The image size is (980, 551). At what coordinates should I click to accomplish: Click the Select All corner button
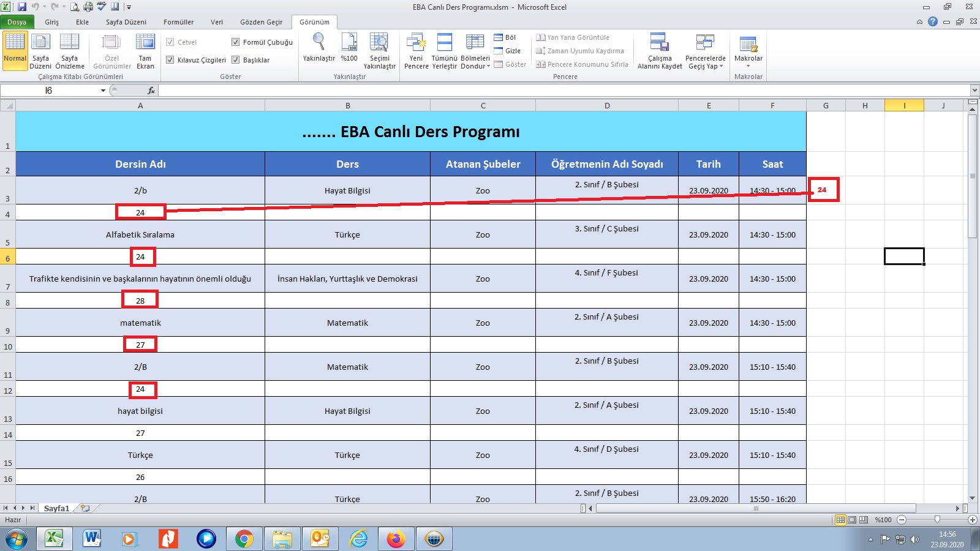coord(7,106)
